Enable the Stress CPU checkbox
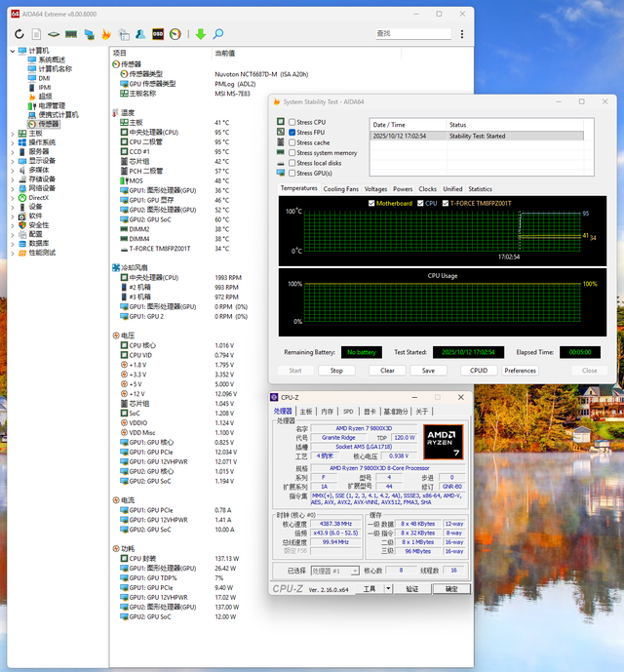 [292, 122]
